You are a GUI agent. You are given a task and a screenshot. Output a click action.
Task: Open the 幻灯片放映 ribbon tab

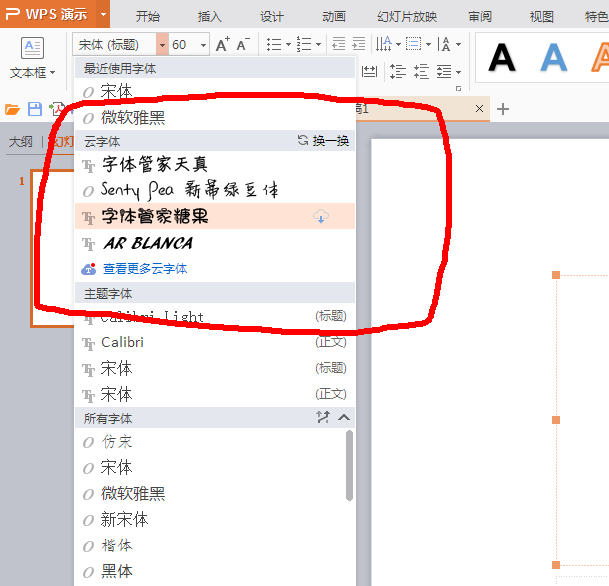pyautogui.click(x=407, y=16)
